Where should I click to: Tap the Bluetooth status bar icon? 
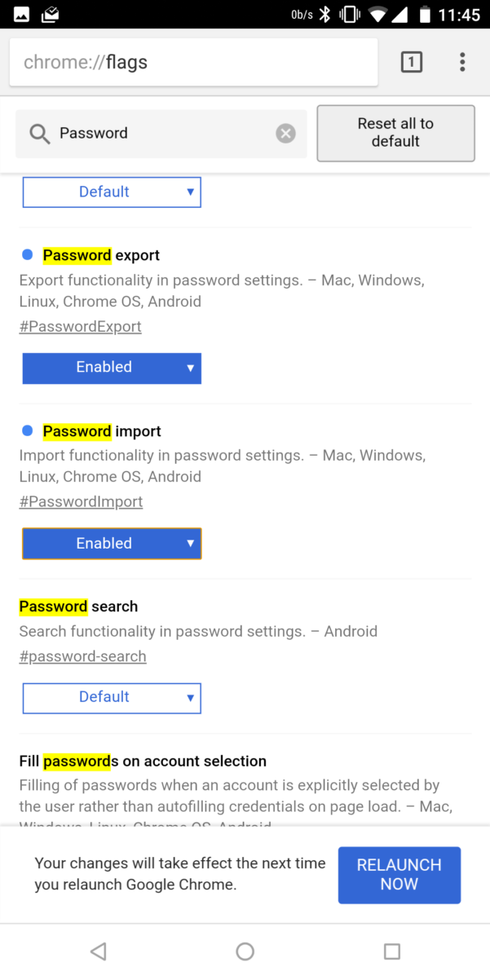tap(324, 15)
